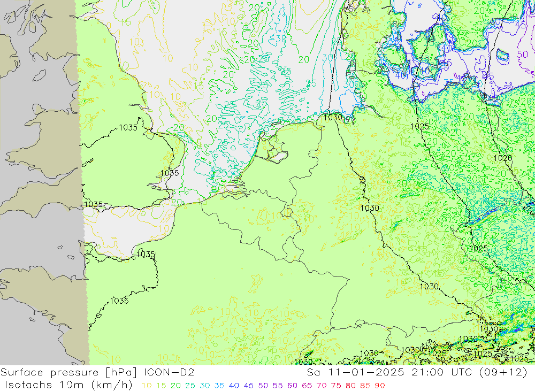This screenshot has width=535, height=392.
Task: Select the 70 value in isotach legend
Action: (322, 386)
